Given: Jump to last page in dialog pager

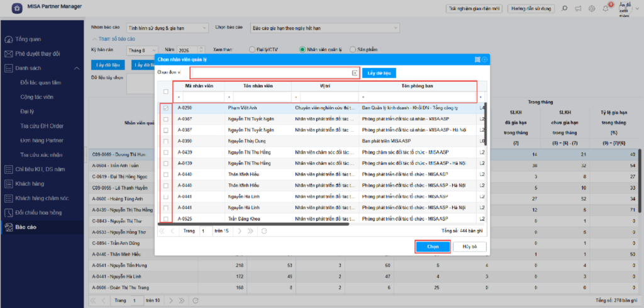Looking at the screenshot, I should point(250,231).
